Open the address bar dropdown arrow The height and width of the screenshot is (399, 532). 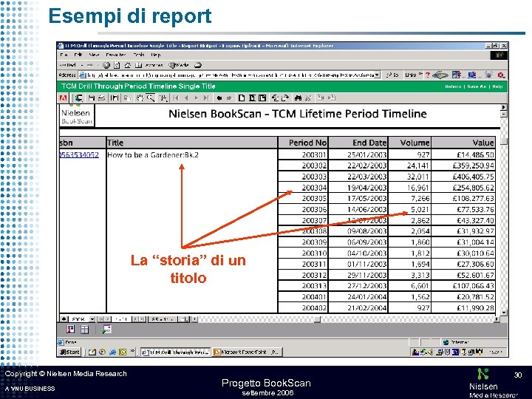pos(377,75)
